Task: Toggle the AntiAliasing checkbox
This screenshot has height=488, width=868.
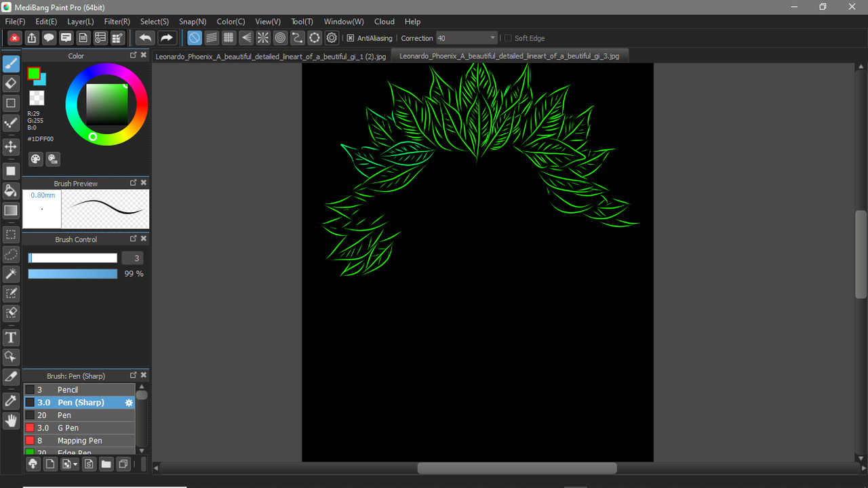Action: [351, 38]
